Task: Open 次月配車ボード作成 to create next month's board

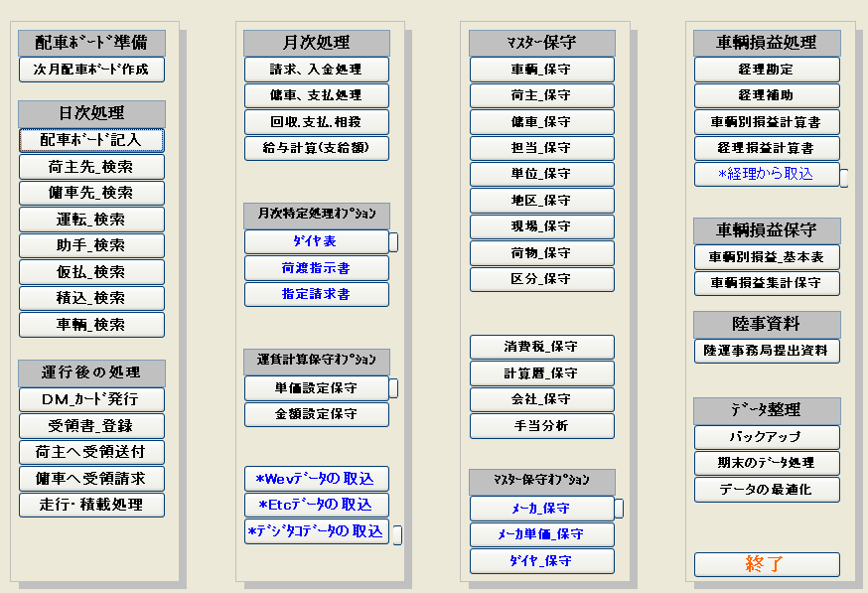Action: (91, 70)
